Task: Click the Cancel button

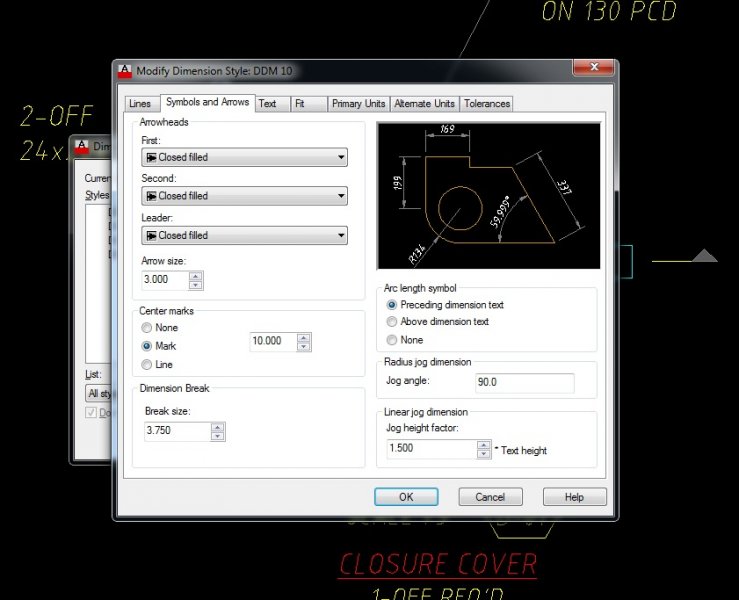Action: pyautogui.click(x=490, y=497)
